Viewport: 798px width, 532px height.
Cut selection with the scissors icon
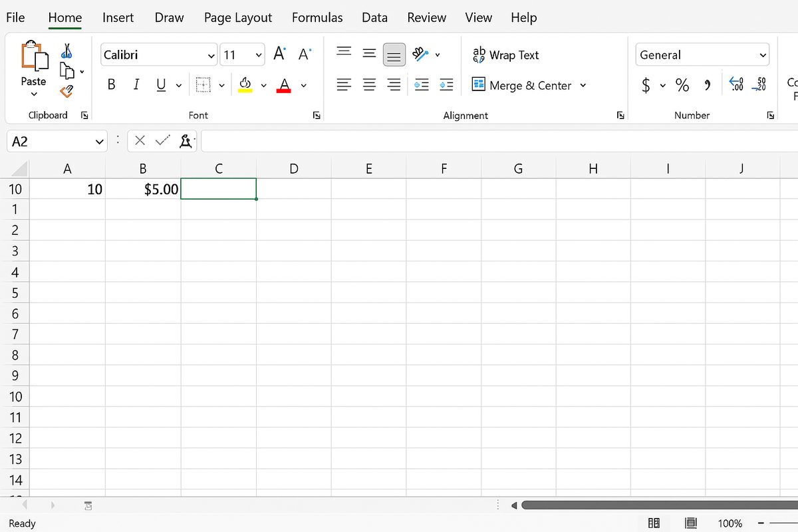[66, 51]
